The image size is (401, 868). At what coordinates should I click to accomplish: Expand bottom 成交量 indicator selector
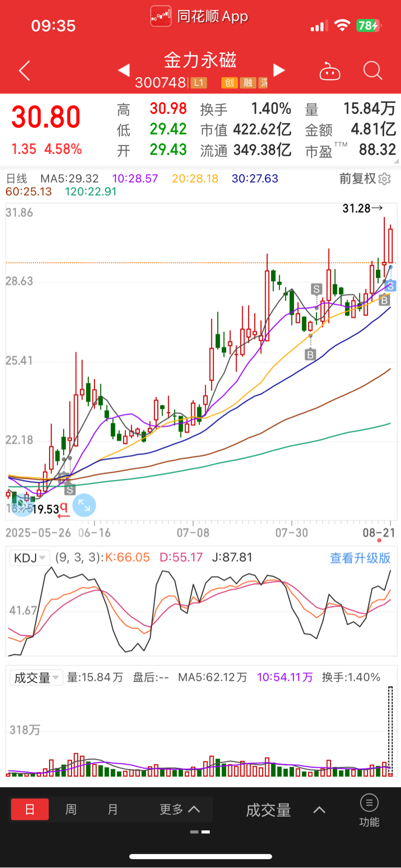[286, 810]
